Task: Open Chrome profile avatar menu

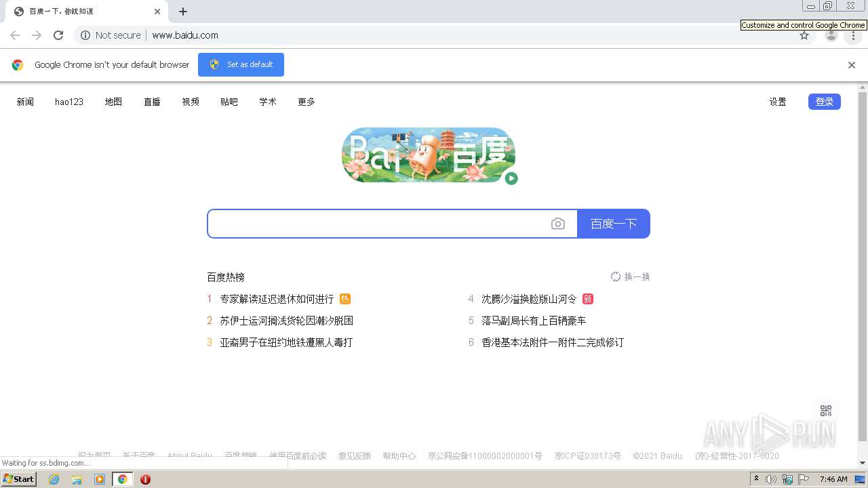Action: point(831,35)
